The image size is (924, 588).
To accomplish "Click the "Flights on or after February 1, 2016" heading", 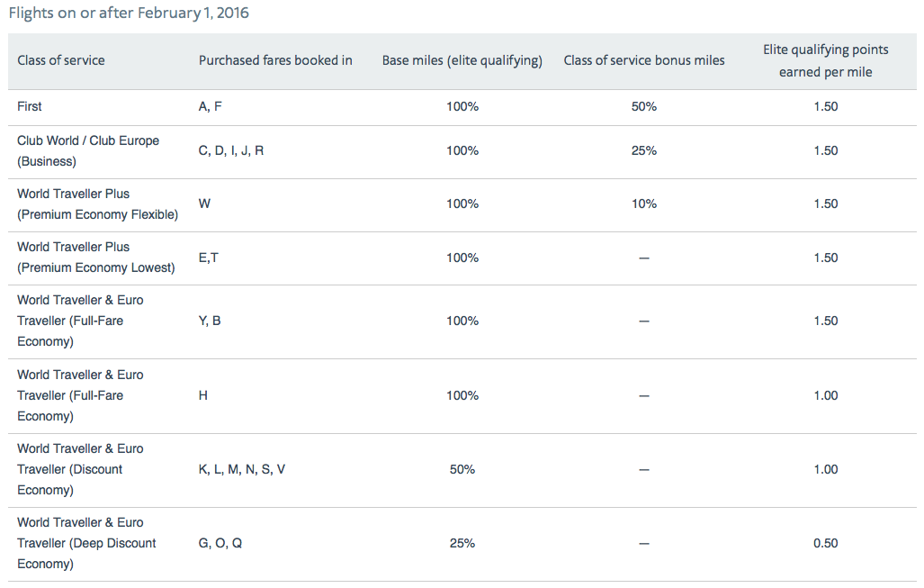I will point(128,14).
